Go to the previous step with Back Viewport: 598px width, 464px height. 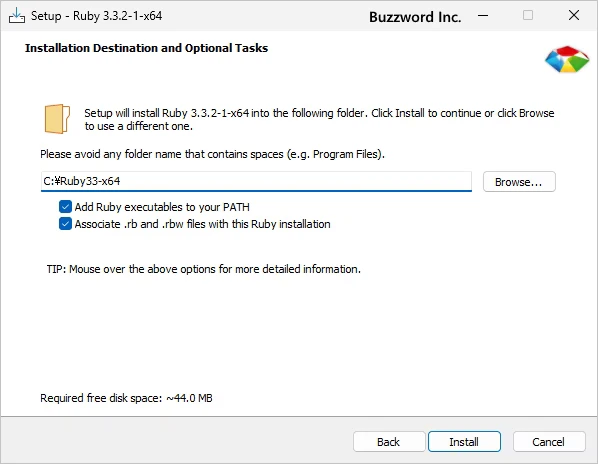[389, 442]
